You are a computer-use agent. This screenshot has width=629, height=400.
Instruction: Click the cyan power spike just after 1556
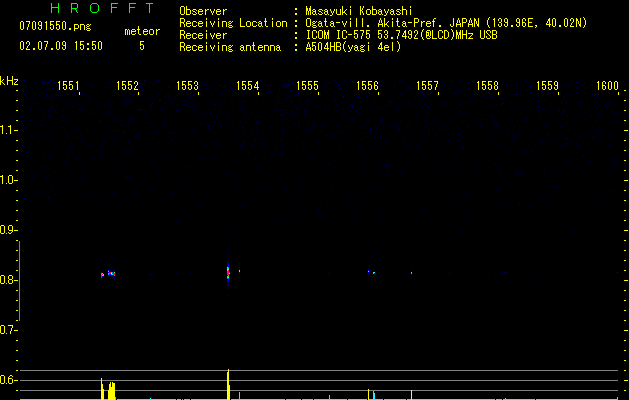374,395
